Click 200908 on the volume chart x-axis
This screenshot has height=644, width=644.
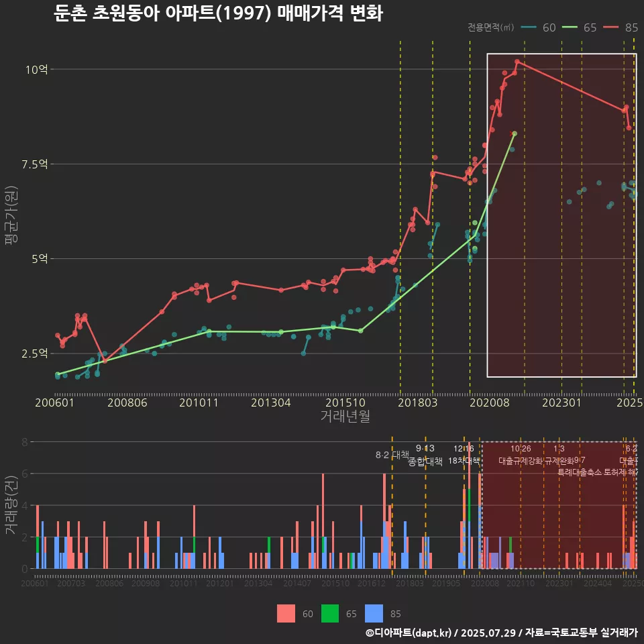point(146,583)
